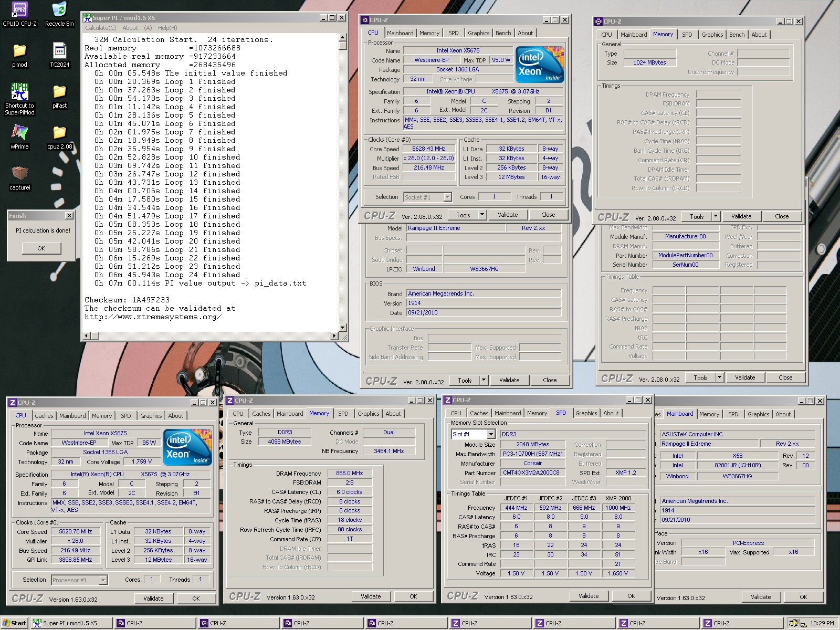Screen dimensions: 840x630
Task: Click the Intel Xeon logo in CPU-Z 1.63 window
Action: (187, 447)
